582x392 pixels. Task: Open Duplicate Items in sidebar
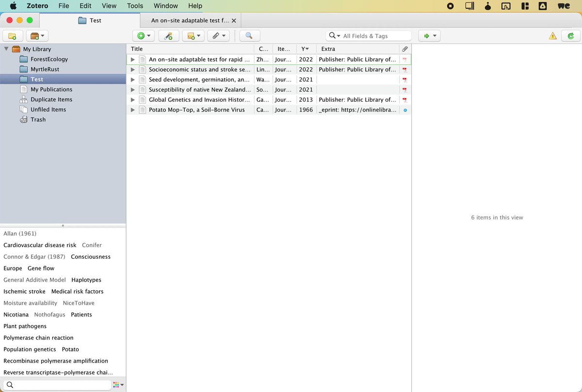click(51, 99)
